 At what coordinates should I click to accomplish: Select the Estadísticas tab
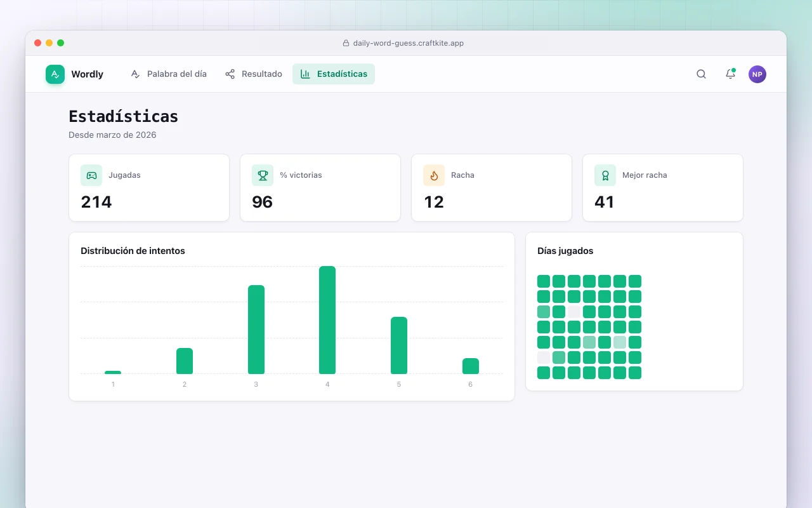tap(334, 74)
